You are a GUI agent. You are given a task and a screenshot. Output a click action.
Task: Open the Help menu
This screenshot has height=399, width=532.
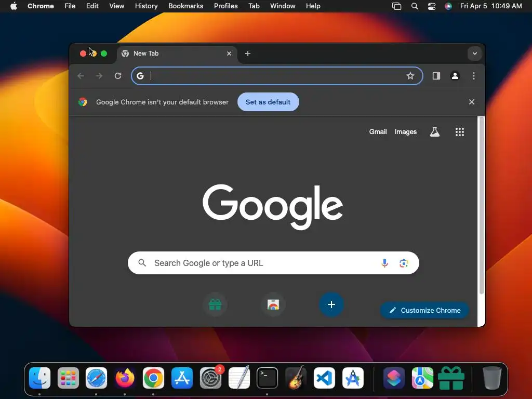coord(313,6)
